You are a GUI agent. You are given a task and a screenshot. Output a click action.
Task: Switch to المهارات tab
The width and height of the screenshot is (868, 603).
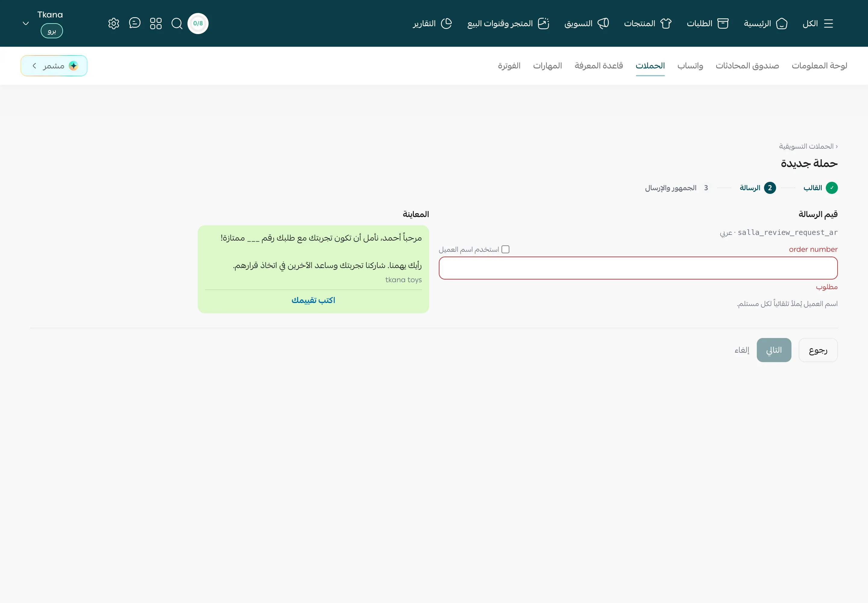(547, 66)
